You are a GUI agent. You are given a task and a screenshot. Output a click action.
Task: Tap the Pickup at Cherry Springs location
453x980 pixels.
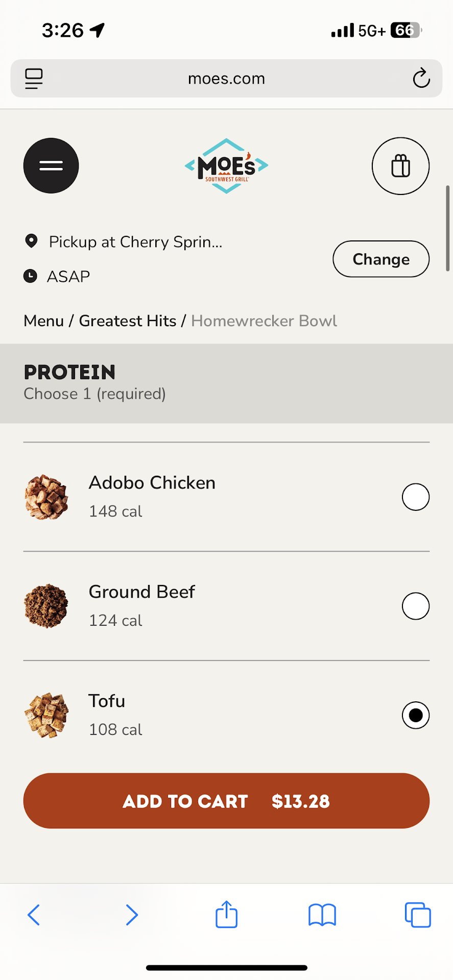135,242
